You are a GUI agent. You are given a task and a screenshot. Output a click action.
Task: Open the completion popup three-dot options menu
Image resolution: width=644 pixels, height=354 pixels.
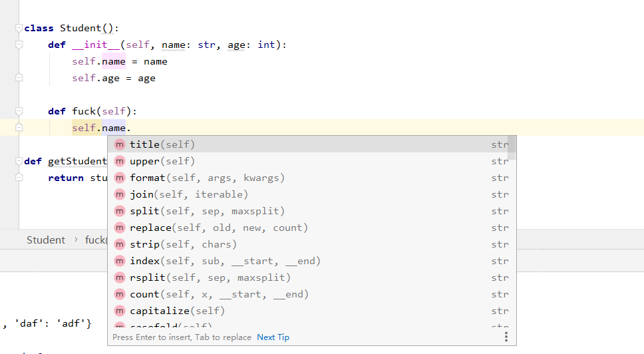pyautogui.click(x=506, y=337)
